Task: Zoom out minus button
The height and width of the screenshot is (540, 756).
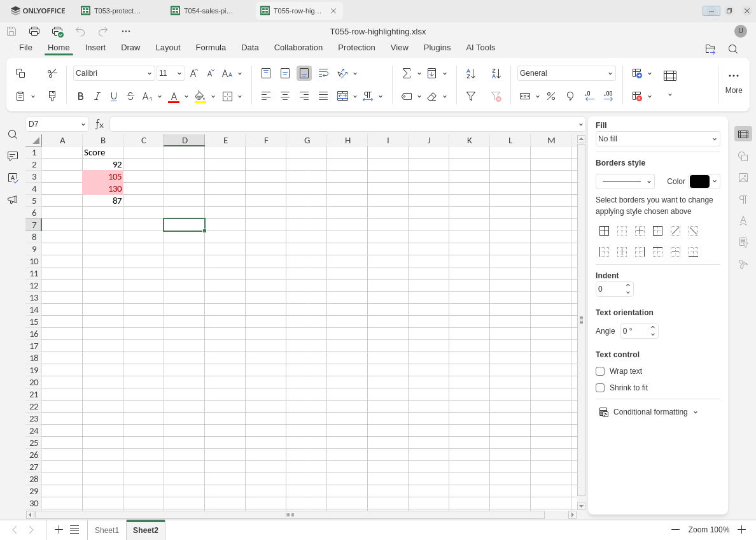Action: click(675, 529)
